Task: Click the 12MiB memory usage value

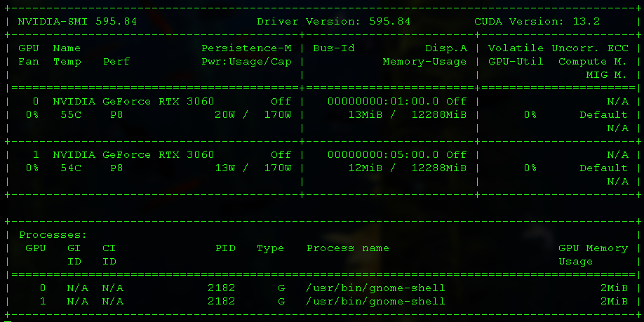Action: coord(365,168)
